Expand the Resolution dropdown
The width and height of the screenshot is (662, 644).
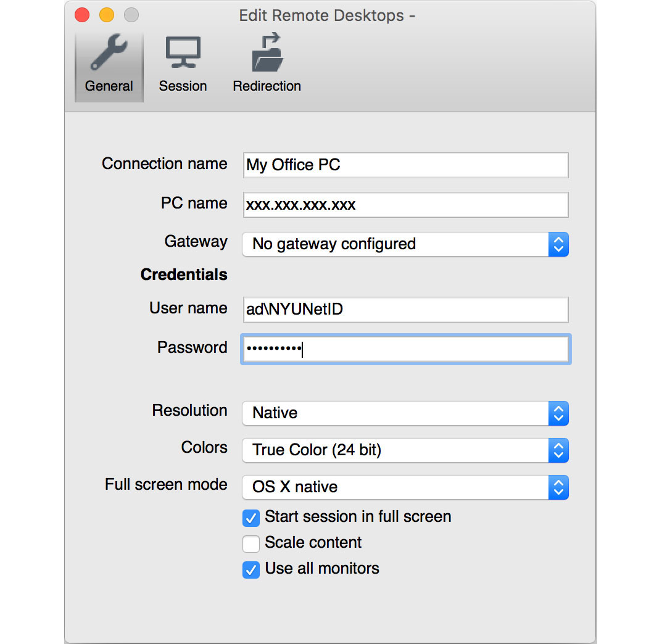405,413
